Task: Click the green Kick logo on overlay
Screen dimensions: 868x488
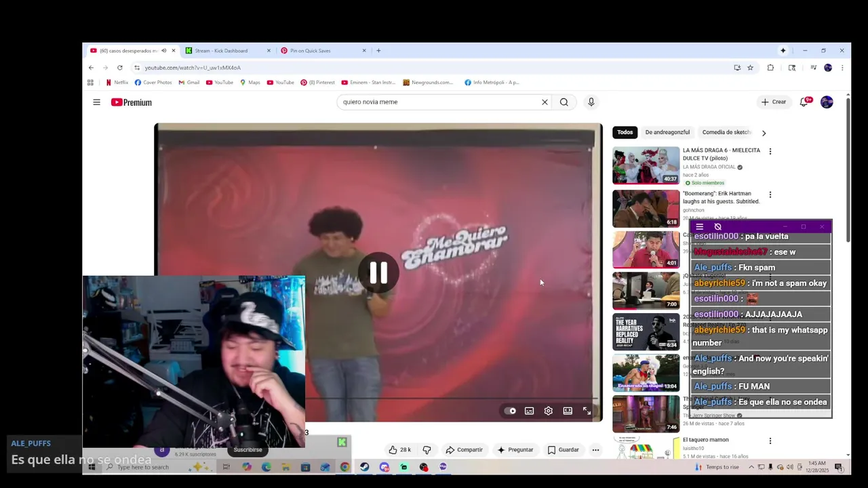Action: pos(342,443)
